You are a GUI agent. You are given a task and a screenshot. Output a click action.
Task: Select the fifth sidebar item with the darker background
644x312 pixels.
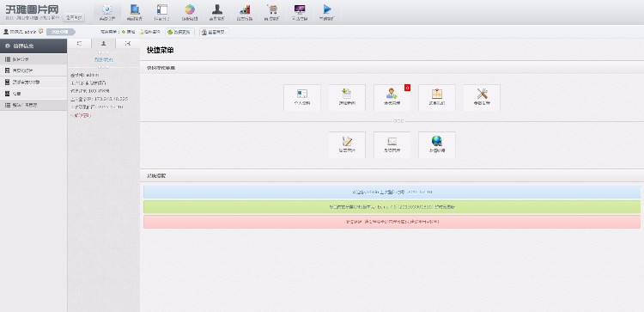[33, 105]
